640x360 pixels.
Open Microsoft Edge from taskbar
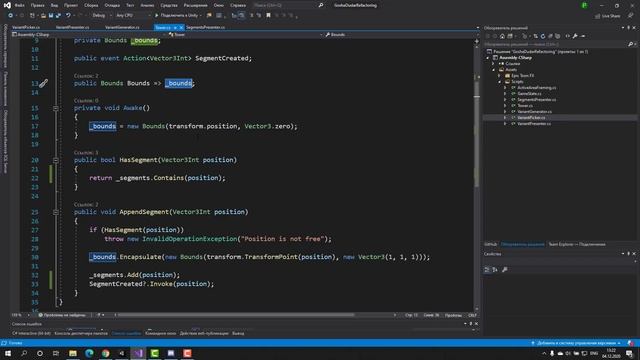89,353
